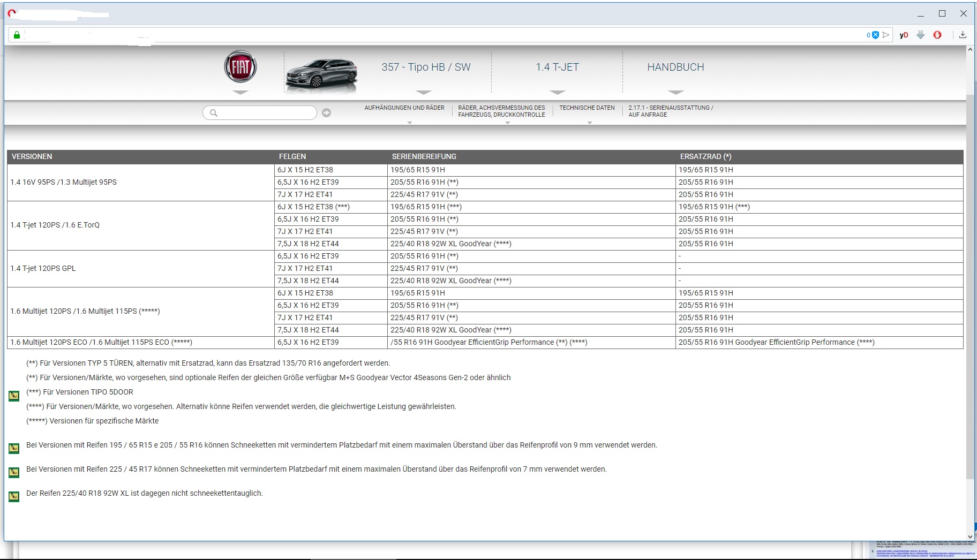Click the red FIAT brand logo
The width and height of the screenshot is (977, 560).
click(240, 67)
